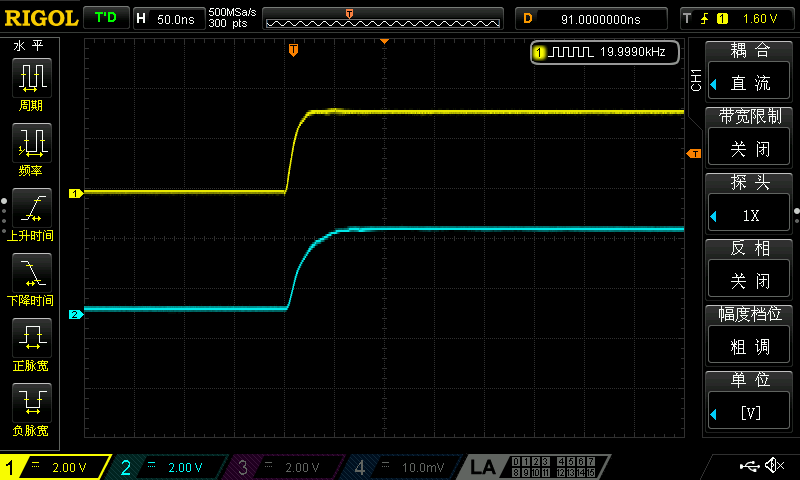Image resolution: width=800 pixels, height=480 pixels.
Task: Click the channel 2 ground level marker
Action: coord(76,314)
